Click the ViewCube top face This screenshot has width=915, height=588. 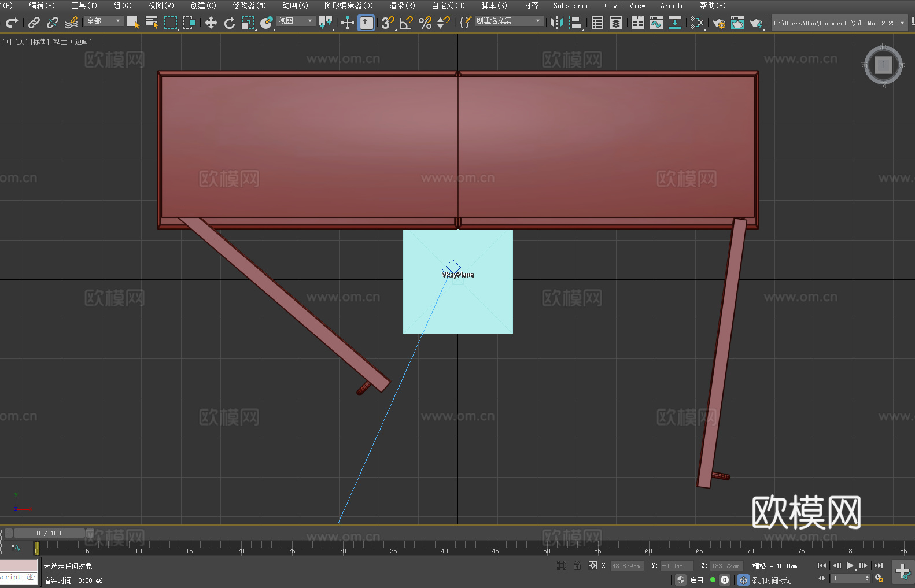pyautogui.click(x=883, y=65)
